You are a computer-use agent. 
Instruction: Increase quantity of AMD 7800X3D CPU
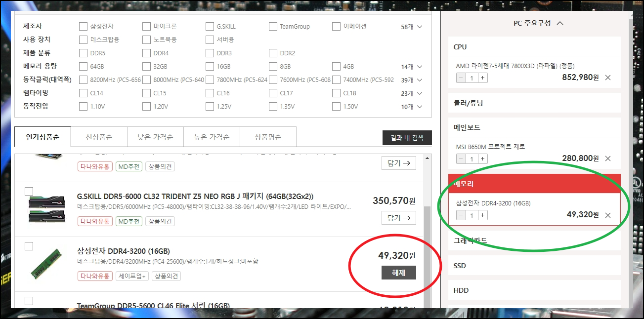(x=483, y=78)
